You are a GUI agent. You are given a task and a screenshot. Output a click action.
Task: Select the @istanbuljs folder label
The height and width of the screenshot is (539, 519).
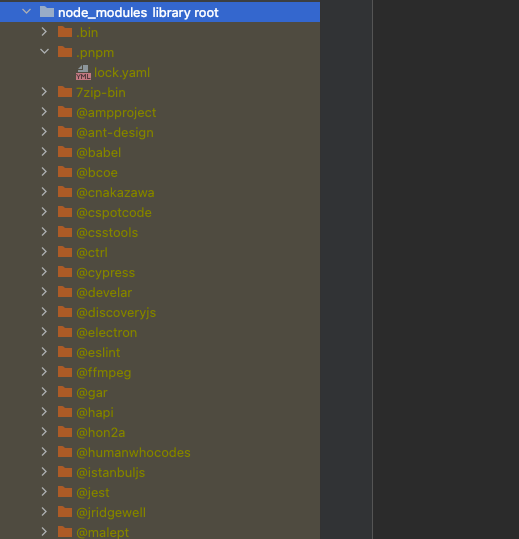111,473
